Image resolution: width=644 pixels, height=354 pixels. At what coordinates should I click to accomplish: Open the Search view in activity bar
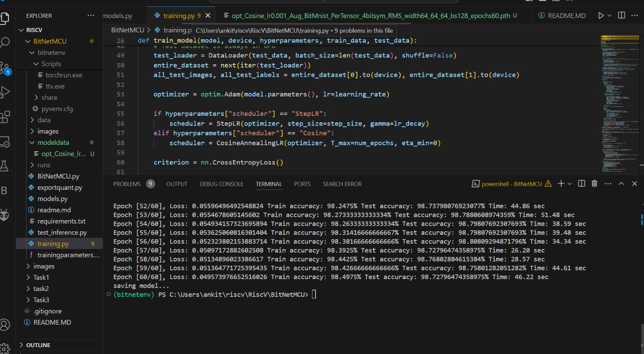pyautogui.click(x=5, y=42)
